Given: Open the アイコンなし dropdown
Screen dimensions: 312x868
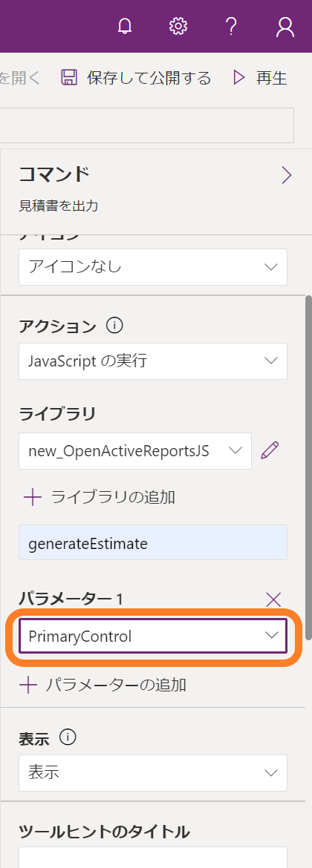Looking at the screenshot, I should [x=153, y=267].
